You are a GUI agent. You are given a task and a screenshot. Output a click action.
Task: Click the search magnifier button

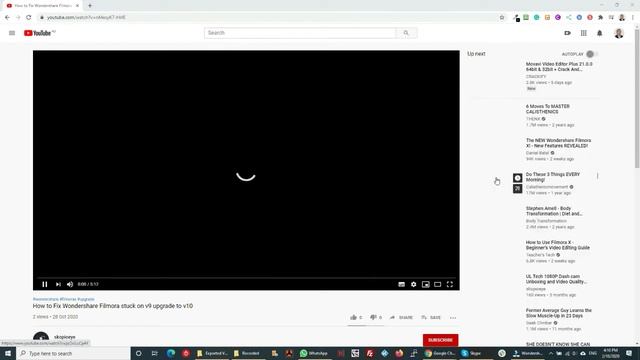click(x=406, y=33)
